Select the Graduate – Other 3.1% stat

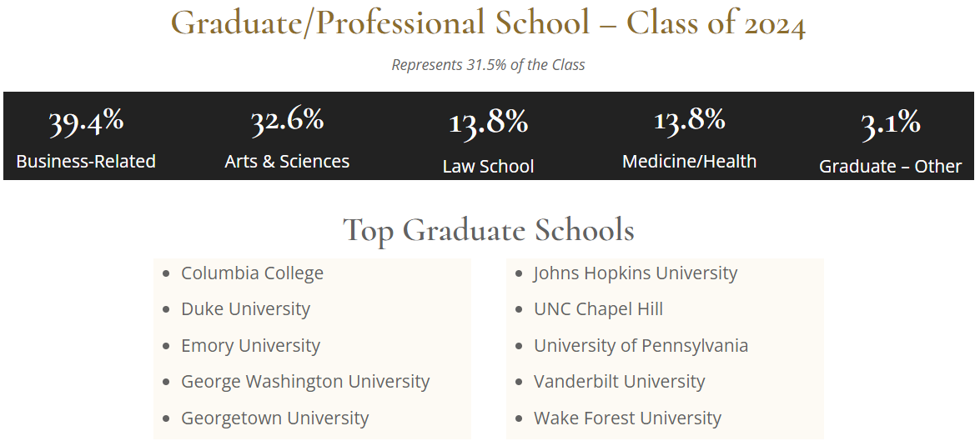point(891,141)
